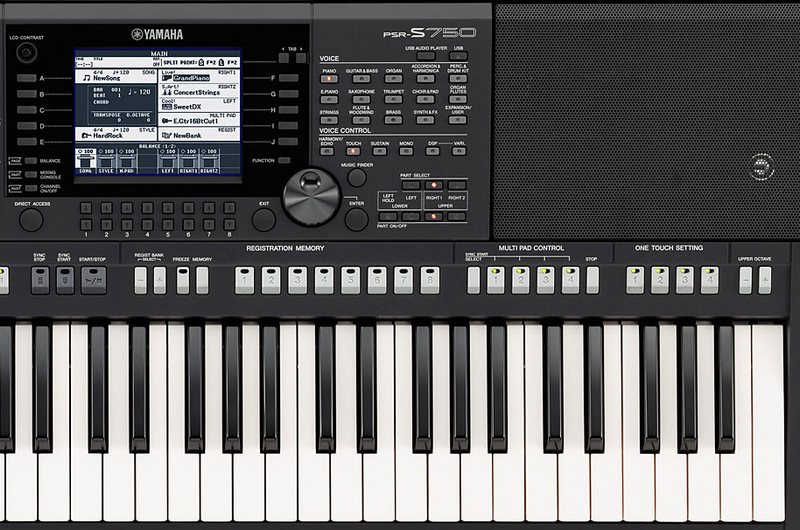This screenshot has height=530, width=800.
Task: Select One Touch Setting 1
Action: [635, 280]
